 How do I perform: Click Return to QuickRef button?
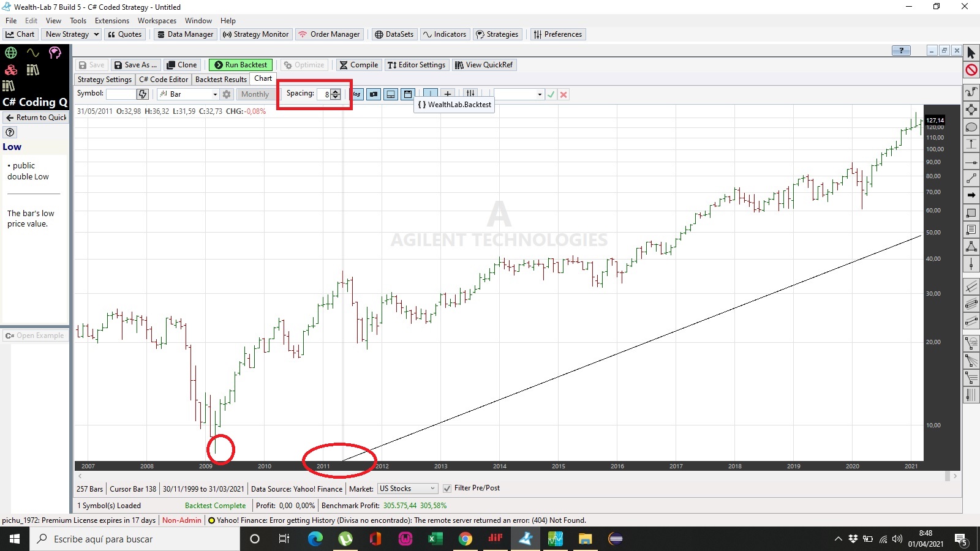(x=36, y=118)
